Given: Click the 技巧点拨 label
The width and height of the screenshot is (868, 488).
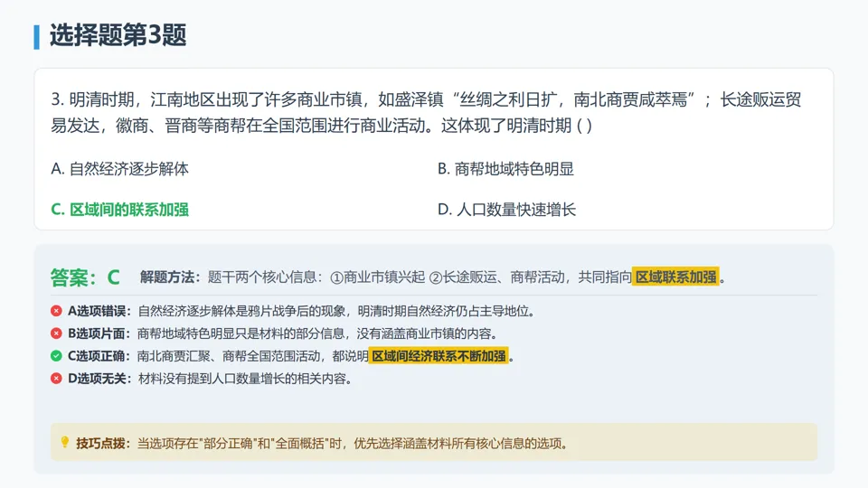Looking at the screenshot, I should click(103, 443).
